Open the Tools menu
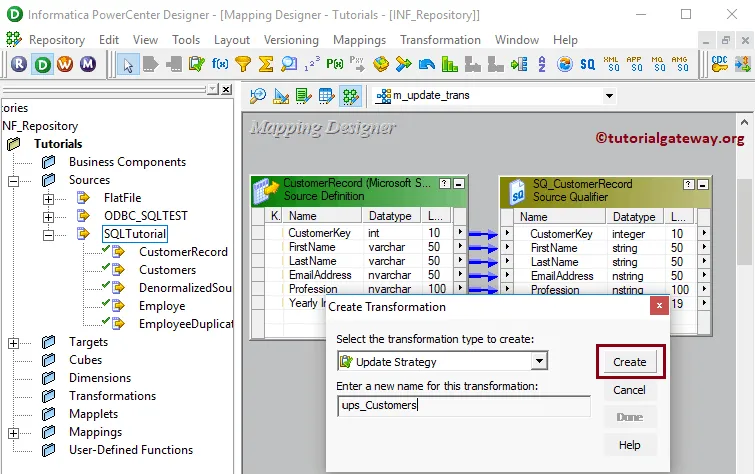The image size is (755, 474). (x=186, y=40)
